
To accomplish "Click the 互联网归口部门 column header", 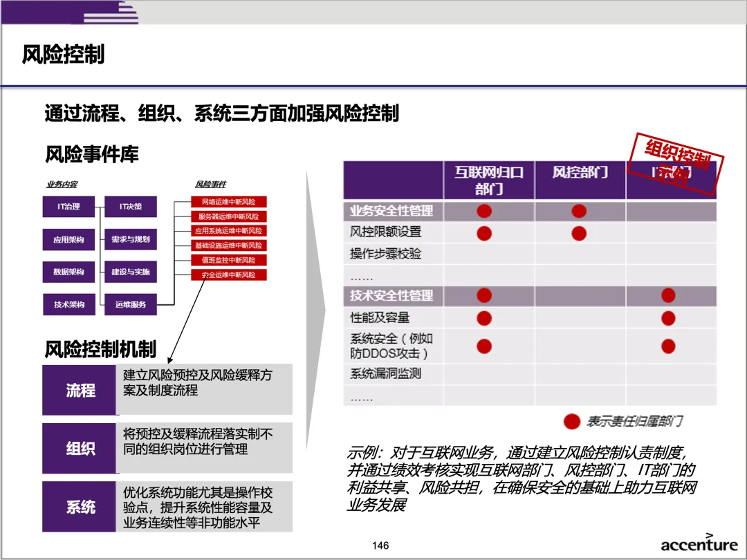I will [x=489, y=180].
